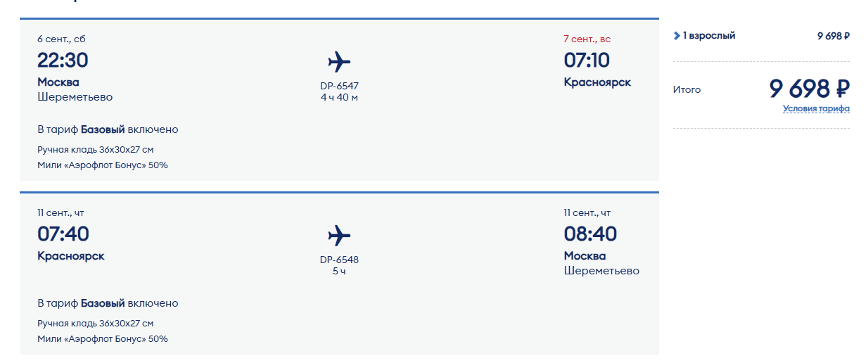The image size is (868, 363).
Task: Open the Условия тарифа link
Action: (816, 108)
